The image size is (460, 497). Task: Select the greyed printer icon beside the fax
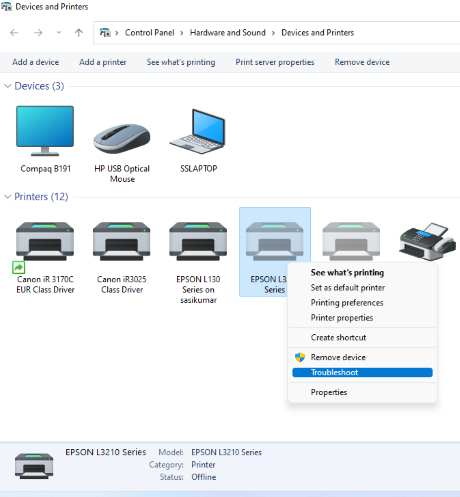[x=351, y=241]
